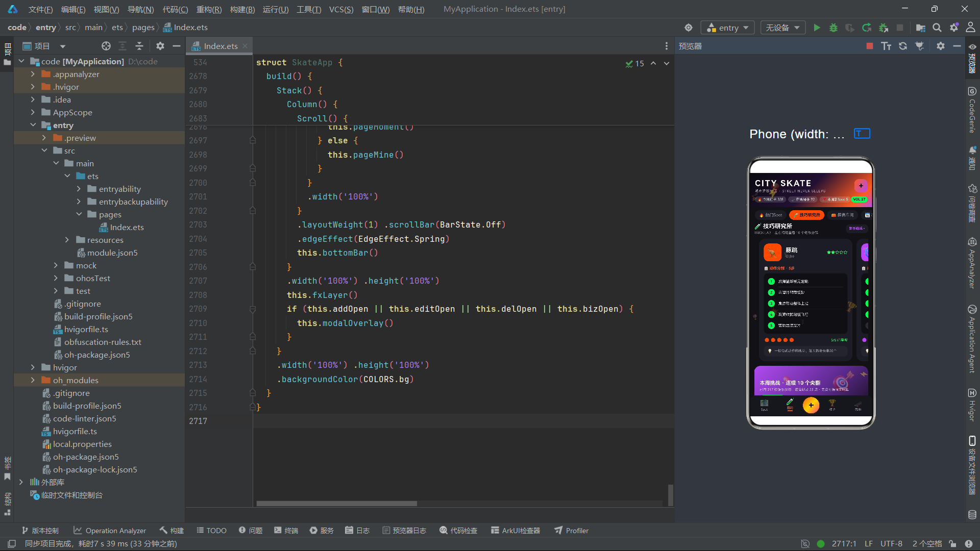This screenshot has height=551, width=980.
Task: Collapse the pages folder in tree
Action: click(x=79, y=214)
